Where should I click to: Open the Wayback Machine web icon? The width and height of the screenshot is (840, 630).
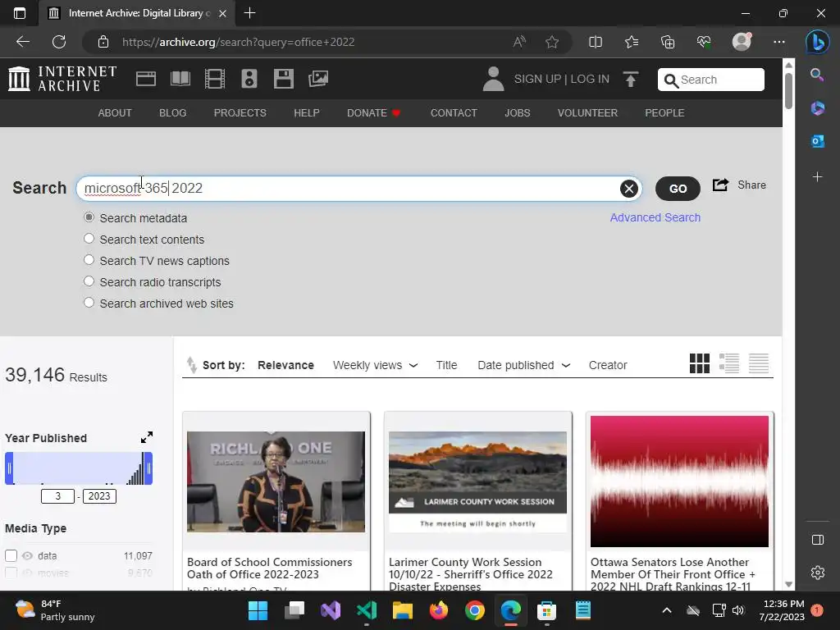pyautogui.click(x=146, y=79)
